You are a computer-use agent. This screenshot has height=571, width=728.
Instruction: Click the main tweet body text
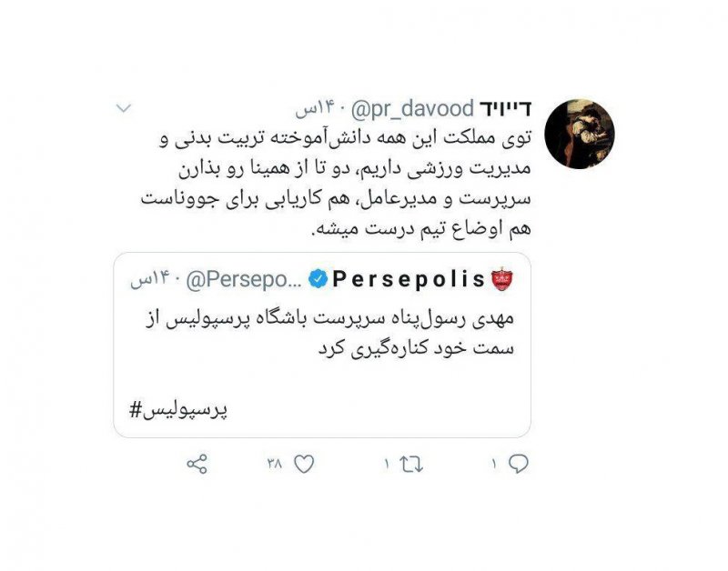click(336, 184)
